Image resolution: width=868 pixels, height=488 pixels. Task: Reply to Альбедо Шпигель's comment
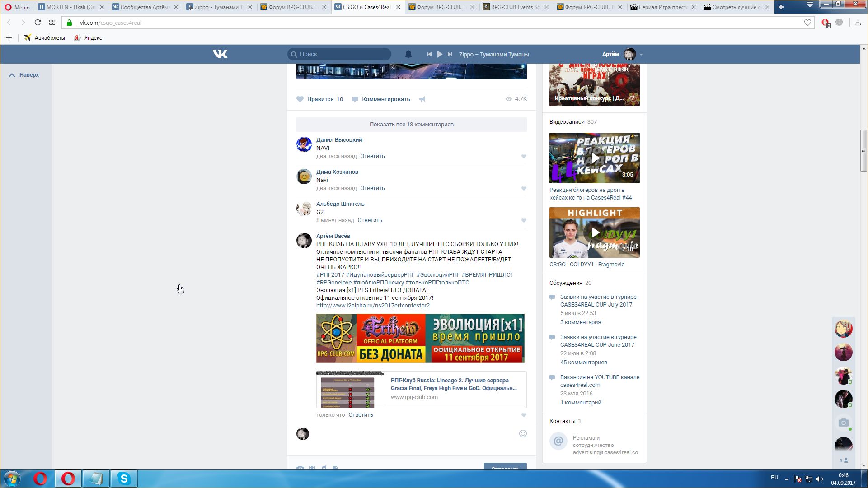pos(370,220)
